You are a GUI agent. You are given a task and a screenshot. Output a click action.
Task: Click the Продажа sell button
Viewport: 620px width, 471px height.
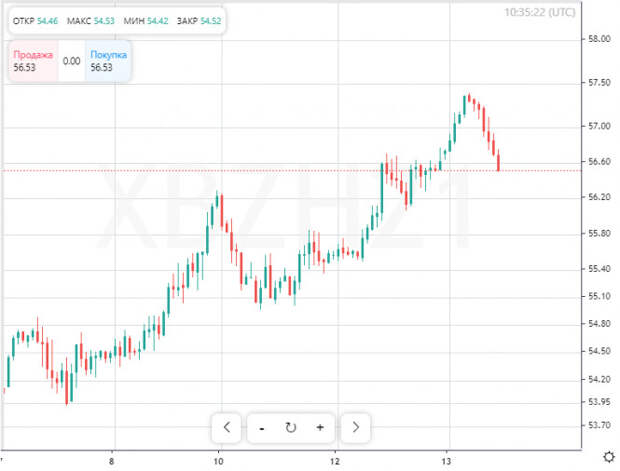33,61
